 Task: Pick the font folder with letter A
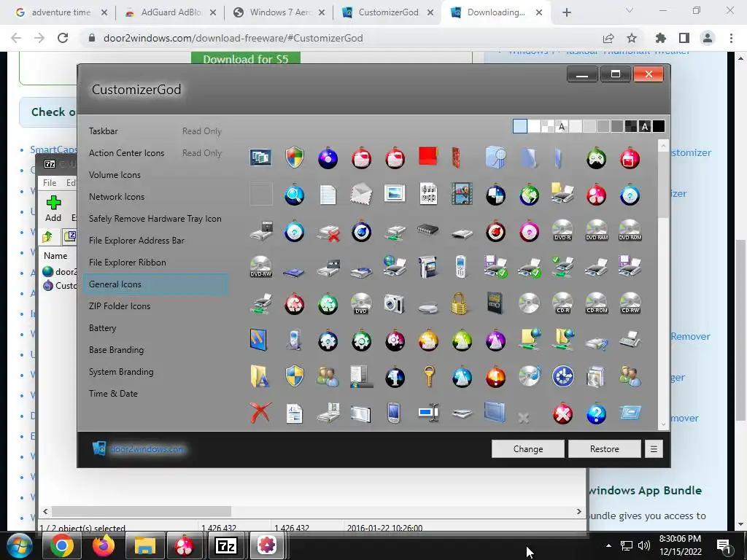point(260,376)
